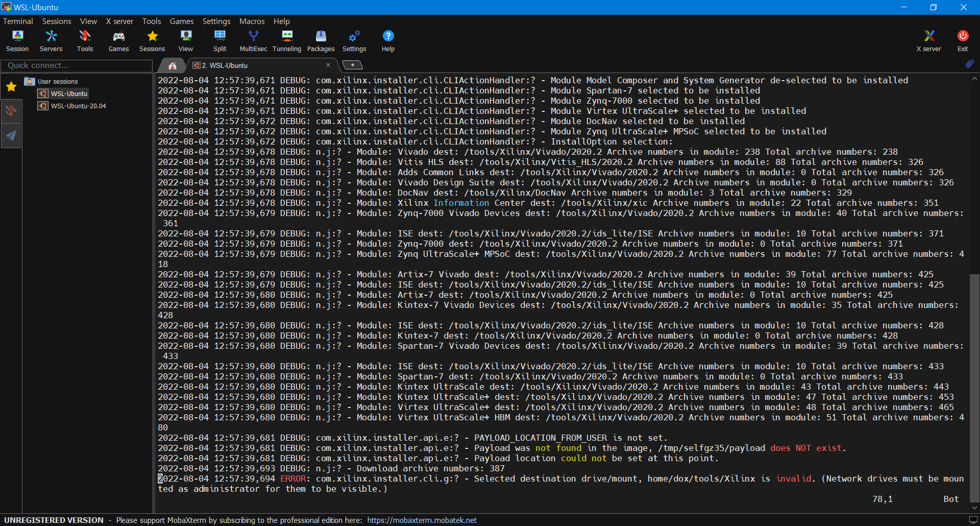Screen dimensions: 980x526
Task: Click the Split terminal icon
Action: (x=219, y=41)
